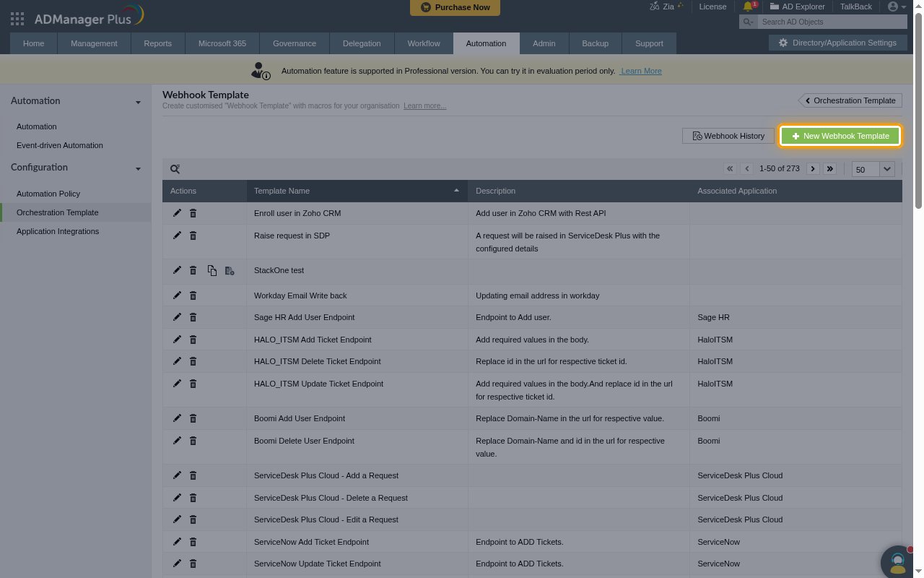Open Directory/Application Settings

coord(837,43)
